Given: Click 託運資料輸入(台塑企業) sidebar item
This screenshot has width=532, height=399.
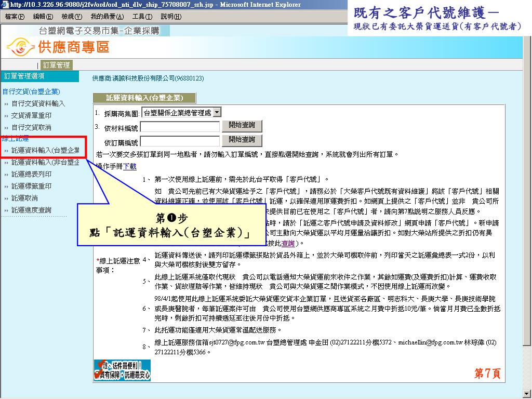Looking at the screenshot, I should tap(46, 150).
